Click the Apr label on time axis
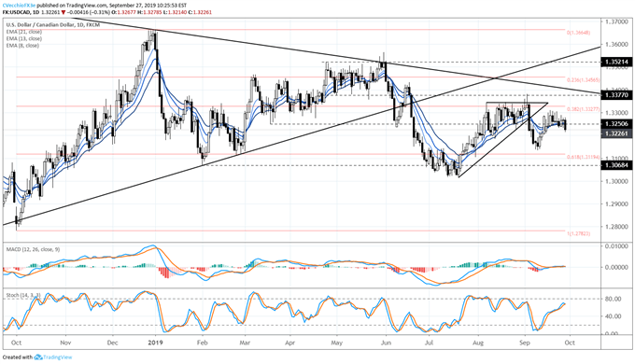The height and width of the screenshot is (364, 635). click(x=290, y=343)
